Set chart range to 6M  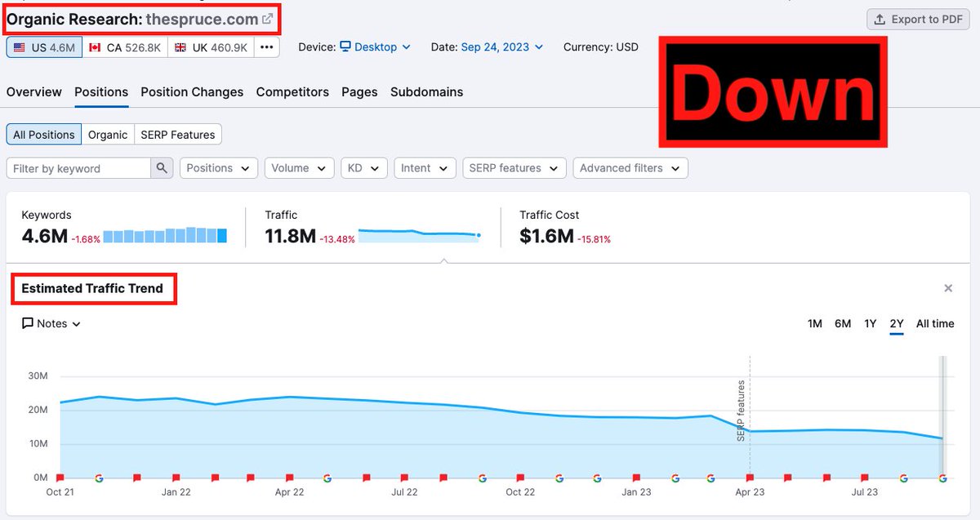(x=843, y=323)
